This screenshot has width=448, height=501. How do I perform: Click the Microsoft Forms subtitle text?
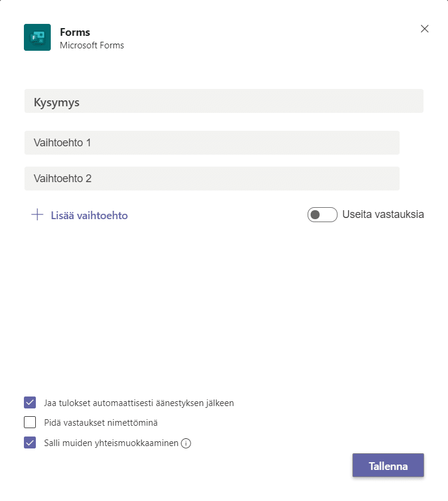coord(91,45)
